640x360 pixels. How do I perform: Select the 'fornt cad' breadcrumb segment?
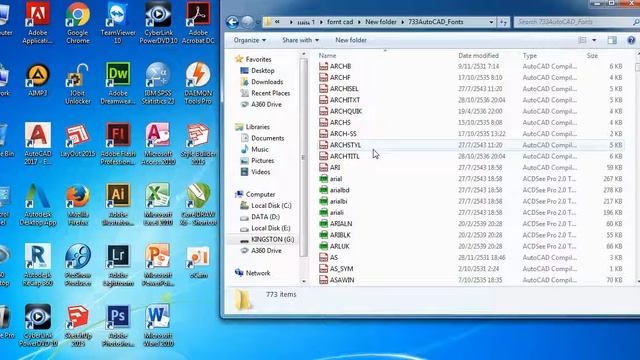(340, 22)
